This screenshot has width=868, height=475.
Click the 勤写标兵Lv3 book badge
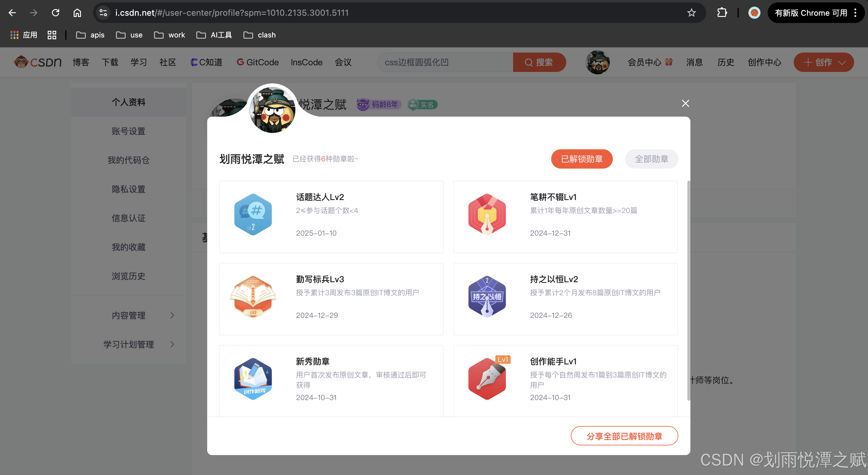[253, 297]
